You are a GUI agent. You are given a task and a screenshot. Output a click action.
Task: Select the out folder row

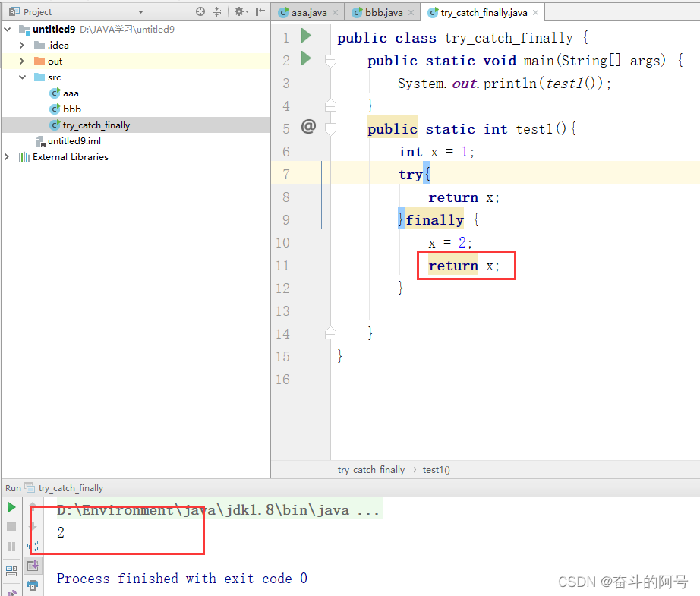[136, 61]
